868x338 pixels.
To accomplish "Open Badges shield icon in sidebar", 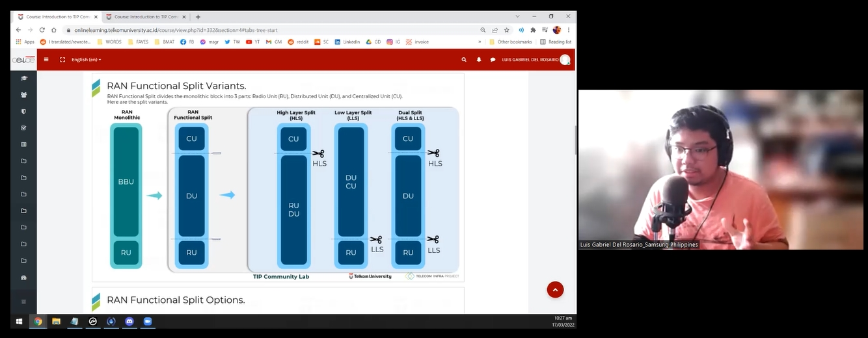I will point(24,111).
